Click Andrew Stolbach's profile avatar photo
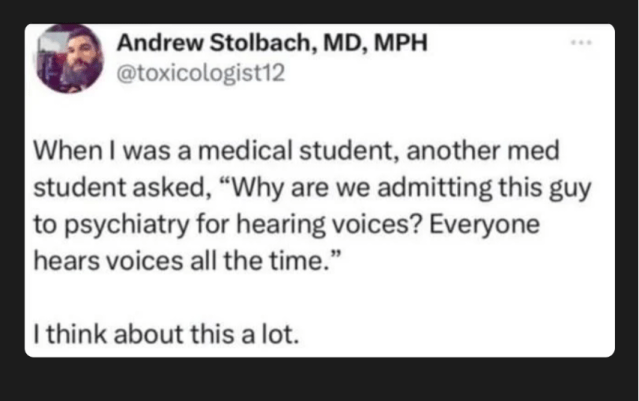Image resolution: width=639 pixels, height=401 pixels. pos(67,59)
